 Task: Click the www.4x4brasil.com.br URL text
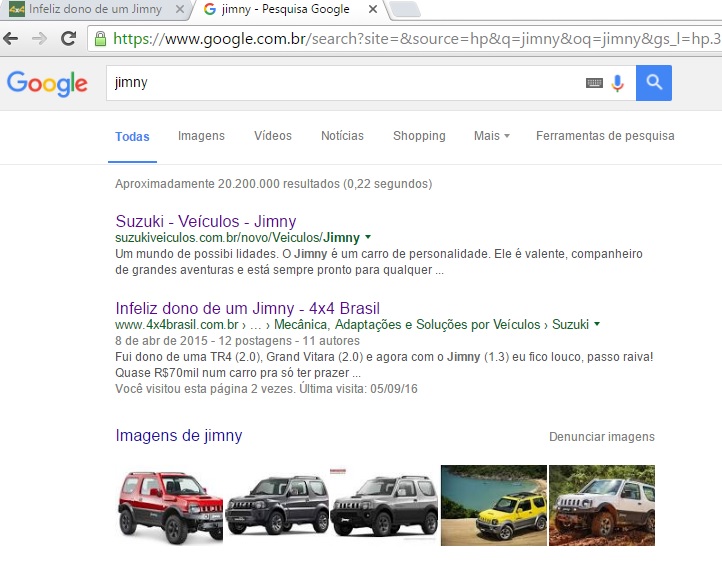(x=177, y=325)
